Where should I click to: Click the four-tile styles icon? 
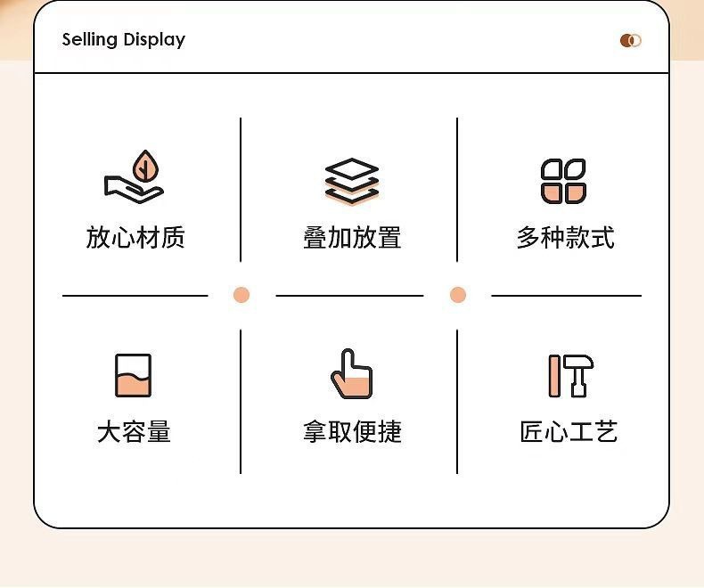click(x=563, y=182)
